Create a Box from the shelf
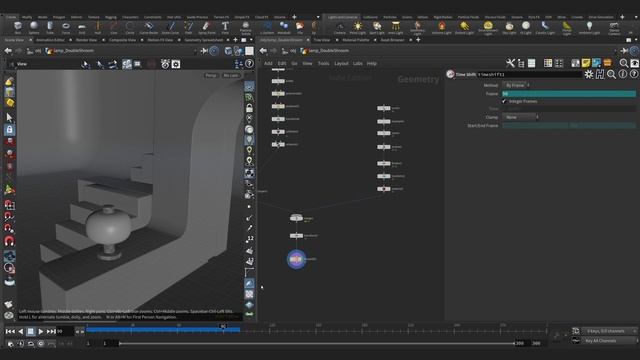This screenshot has height=360, width=640. [x=18, y=27]
